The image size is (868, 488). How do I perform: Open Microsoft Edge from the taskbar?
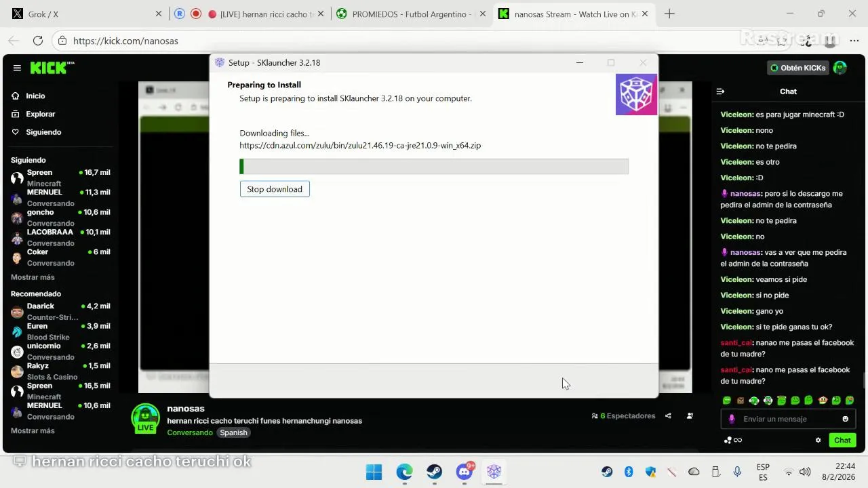point(404,472)
